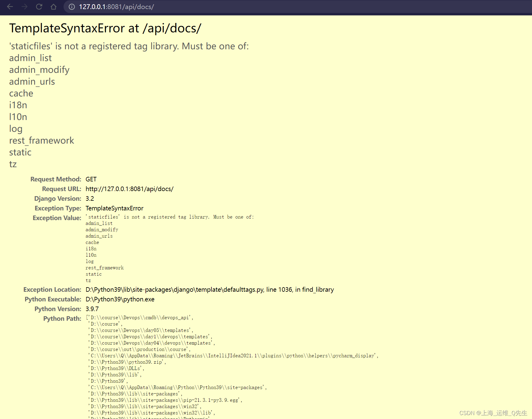Viewport: 532px width, 419px height.
Task: Click the rest_framework tag library entry
Action: [x=41, y=140]
